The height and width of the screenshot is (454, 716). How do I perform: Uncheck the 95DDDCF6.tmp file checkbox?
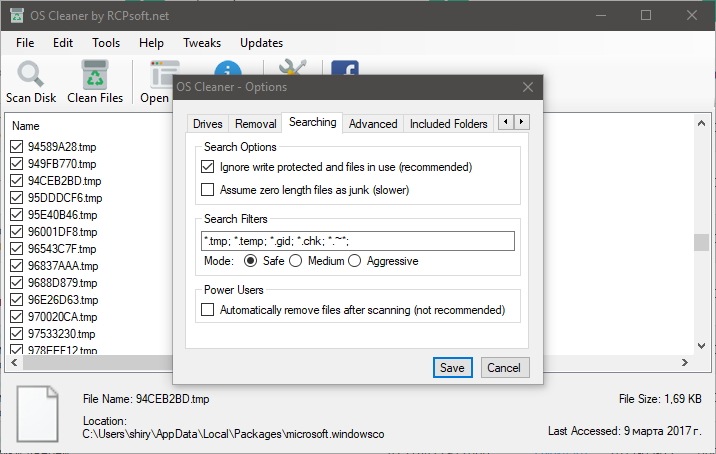[16, 197]
